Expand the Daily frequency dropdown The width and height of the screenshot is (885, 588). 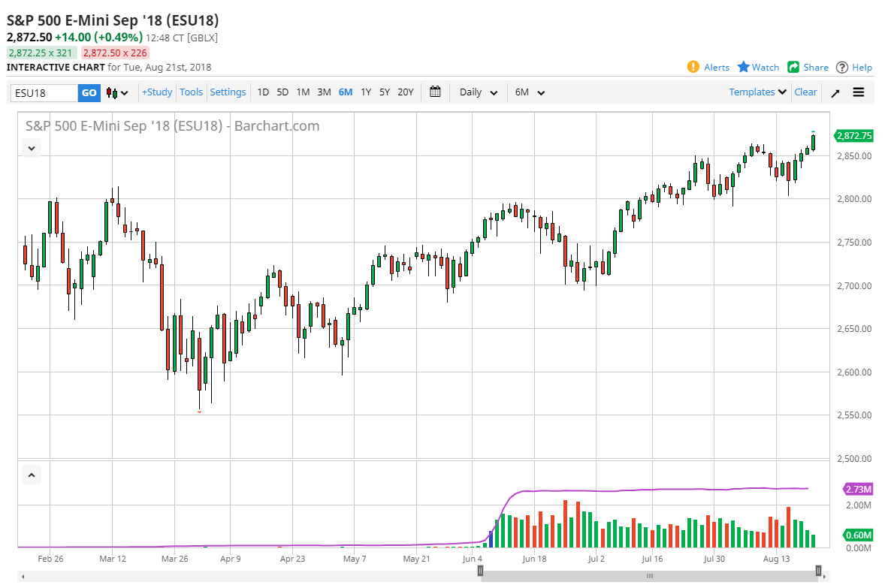[x=479, y=92]
